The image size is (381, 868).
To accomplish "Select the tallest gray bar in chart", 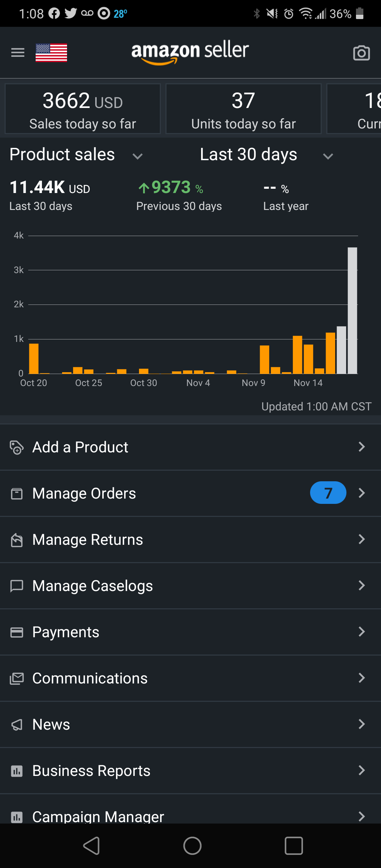I will (x=352, y=311).
